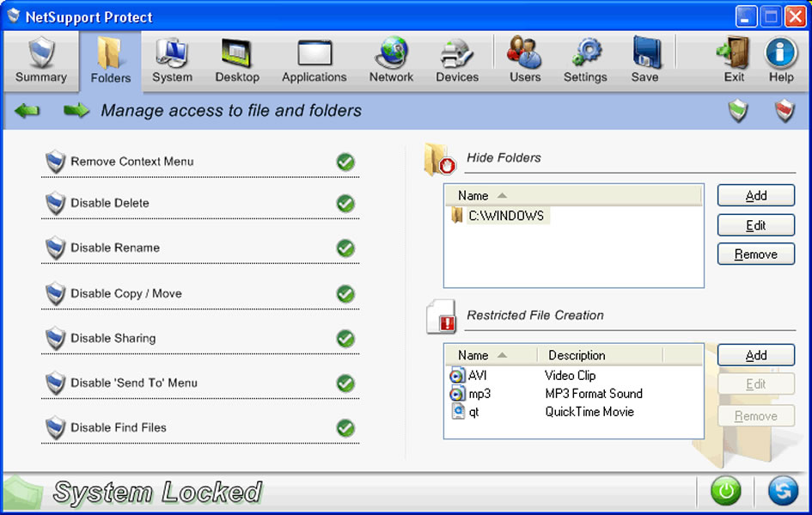Click the shield icon beside Remove Context Menu

[x=55, y=162]
